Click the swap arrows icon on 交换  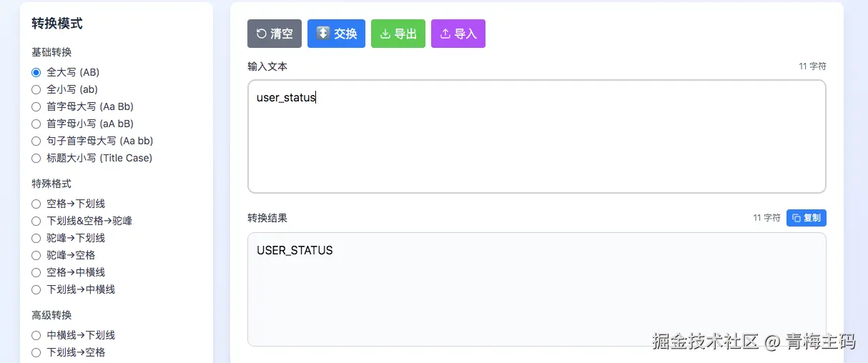click(323, 34)
